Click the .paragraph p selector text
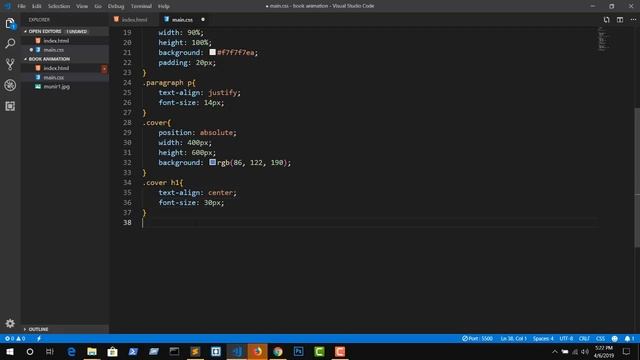The width and height of the screenshot is (640, 360). [x=169, y=82]
